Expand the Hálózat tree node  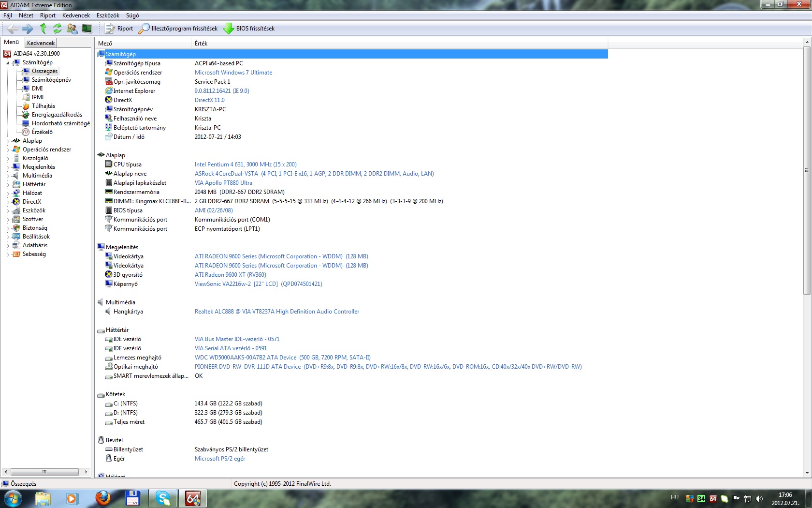click(x=8, y=194)
